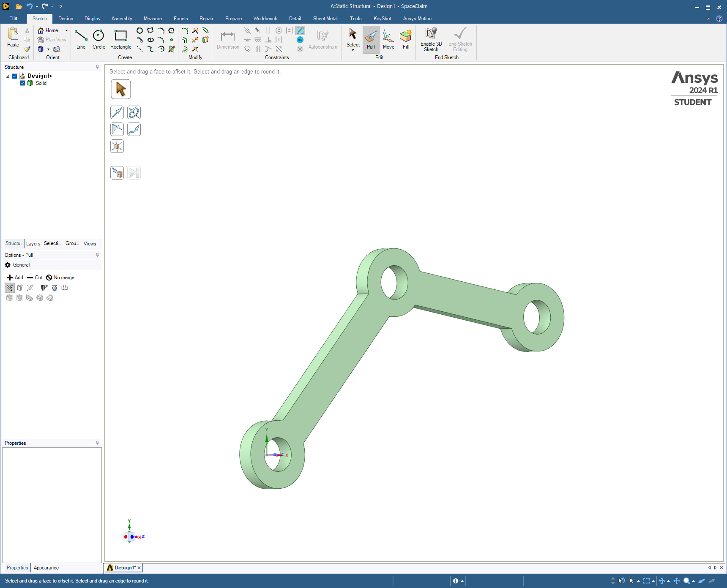Switch to the Appearance tab at bottom

pyautogui.click(x=46, y=568)
